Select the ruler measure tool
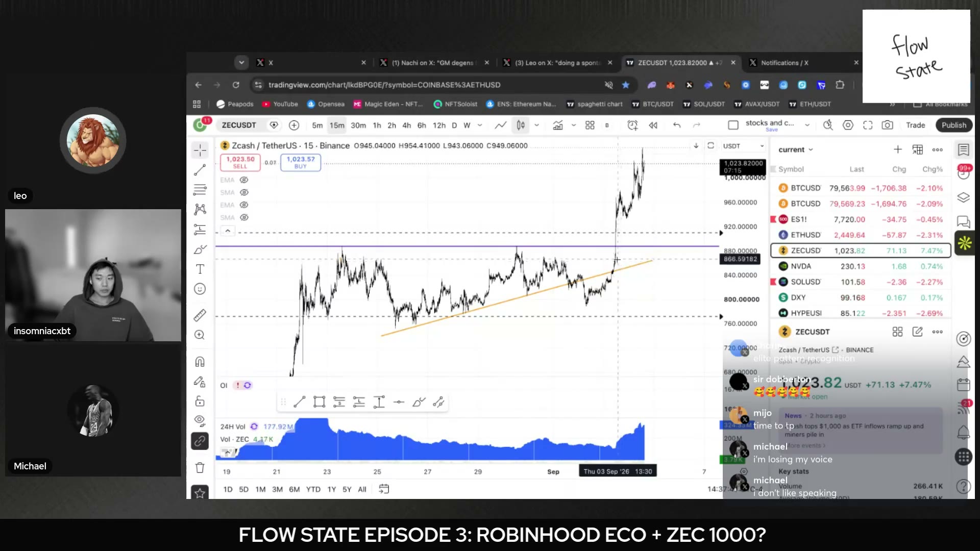The height and width of the screenshot is (551, 980). [200, 315]
